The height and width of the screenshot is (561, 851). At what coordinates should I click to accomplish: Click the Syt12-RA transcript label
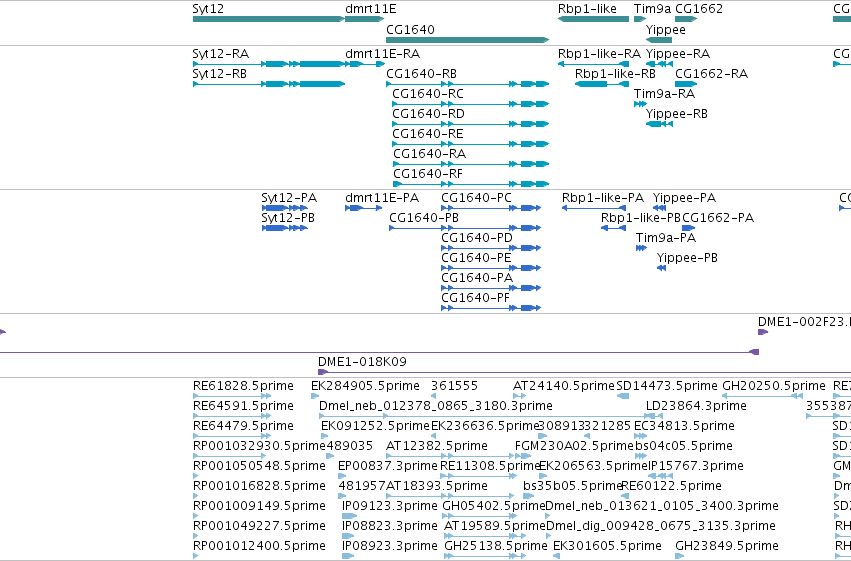click(220, 54)
